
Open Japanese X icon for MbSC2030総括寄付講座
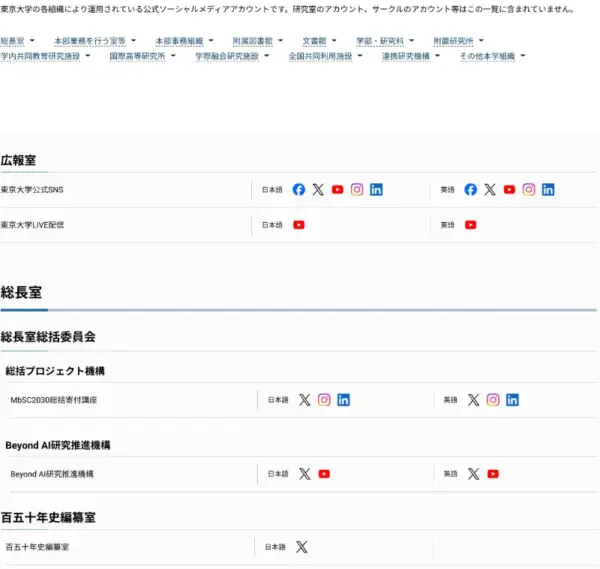tap(305, 400)
